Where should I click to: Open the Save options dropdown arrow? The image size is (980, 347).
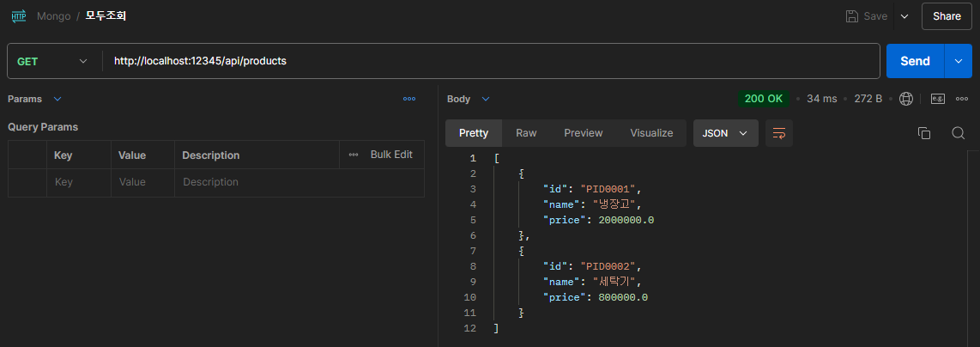[x=904, y=16]
